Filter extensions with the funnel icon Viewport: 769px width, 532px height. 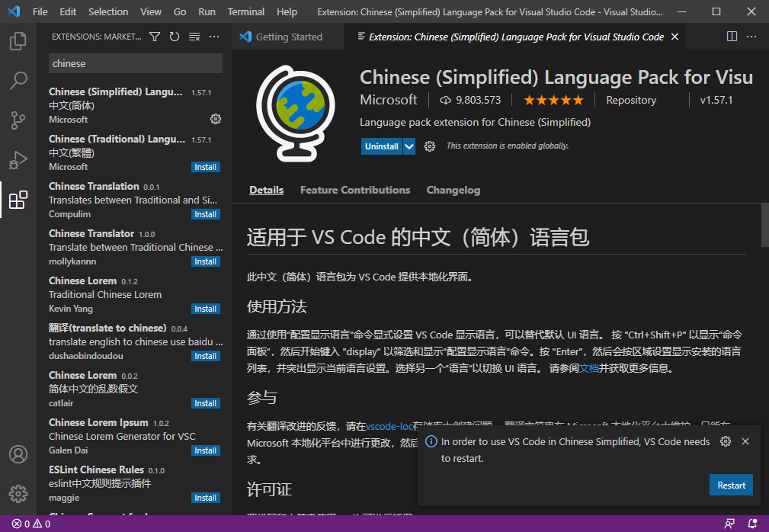click(155, 37)
